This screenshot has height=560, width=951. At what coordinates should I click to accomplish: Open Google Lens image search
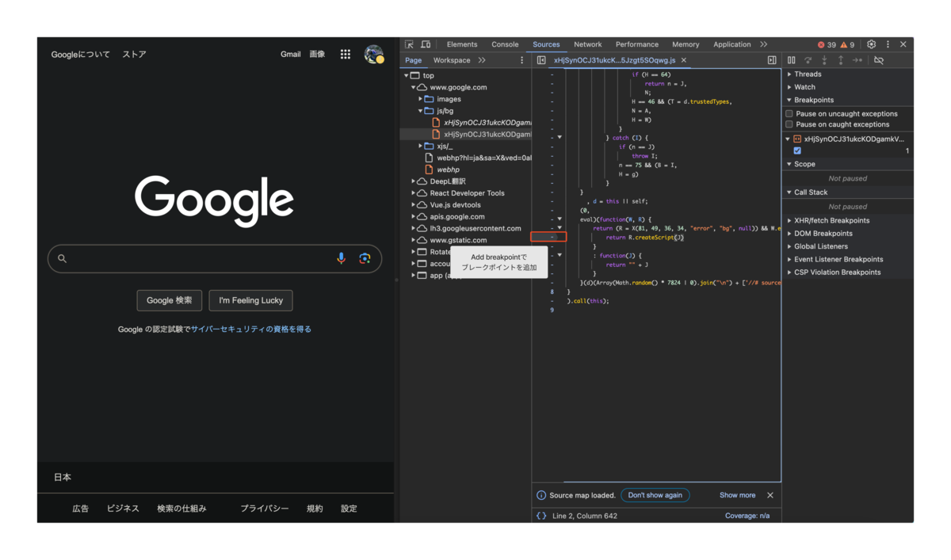pyautogui.click(x=365, y=258)
